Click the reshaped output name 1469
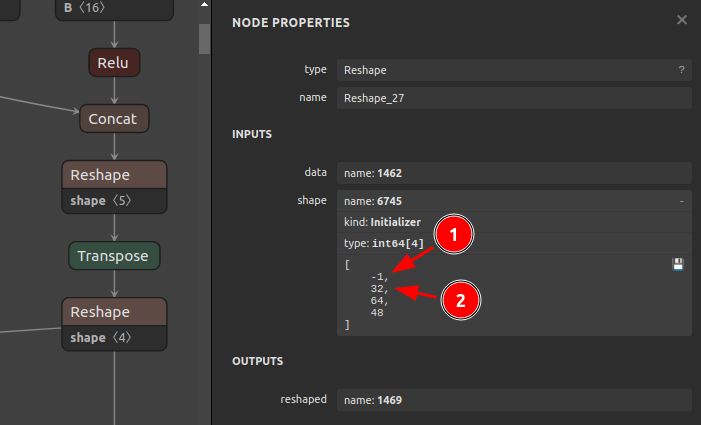Image resolution: width=701 pixels, height=425 pixels. [x=514, y=400]
